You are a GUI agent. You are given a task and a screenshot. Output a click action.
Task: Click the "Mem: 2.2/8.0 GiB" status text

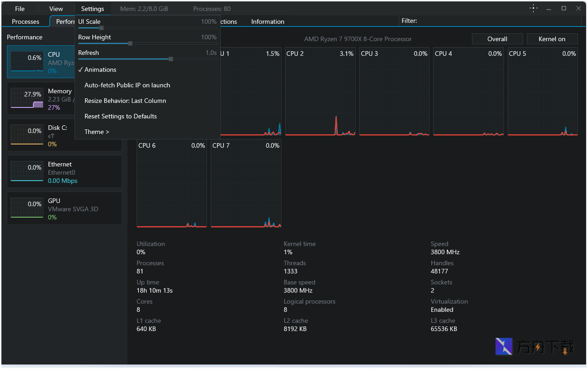pos(144,9)
